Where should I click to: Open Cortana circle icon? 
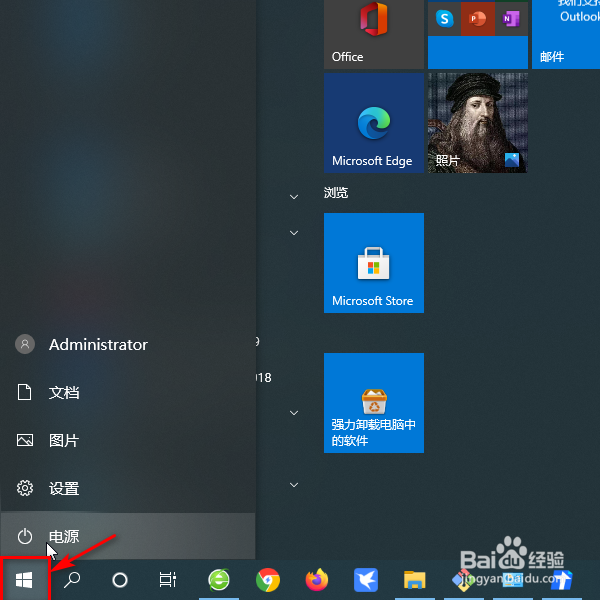click(120, 580)
